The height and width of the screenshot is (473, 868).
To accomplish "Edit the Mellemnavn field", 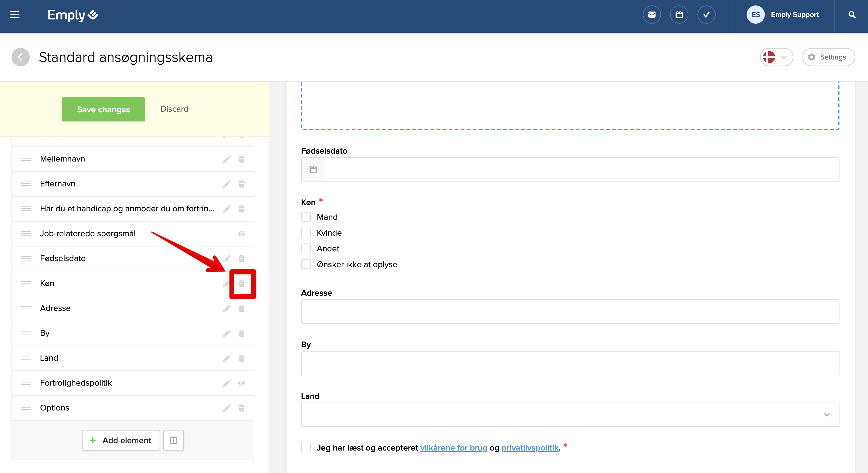I will (227, 159).
